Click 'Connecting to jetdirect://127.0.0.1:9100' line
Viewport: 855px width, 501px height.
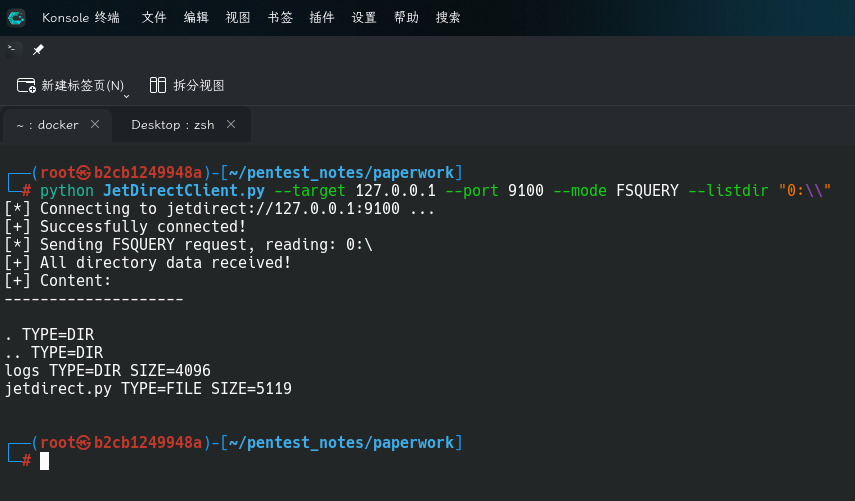pos(220,208)
